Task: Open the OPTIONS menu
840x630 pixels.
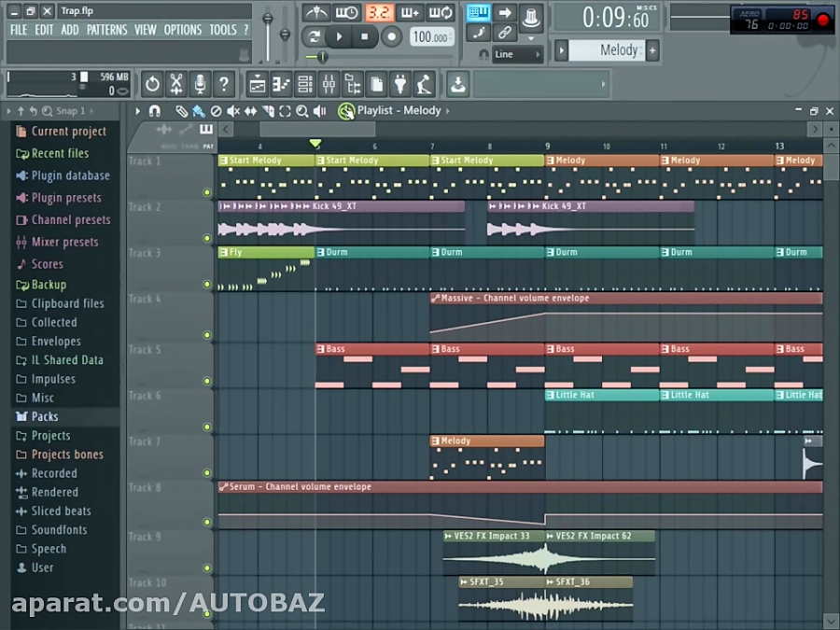Action: (x=183, y=29)
